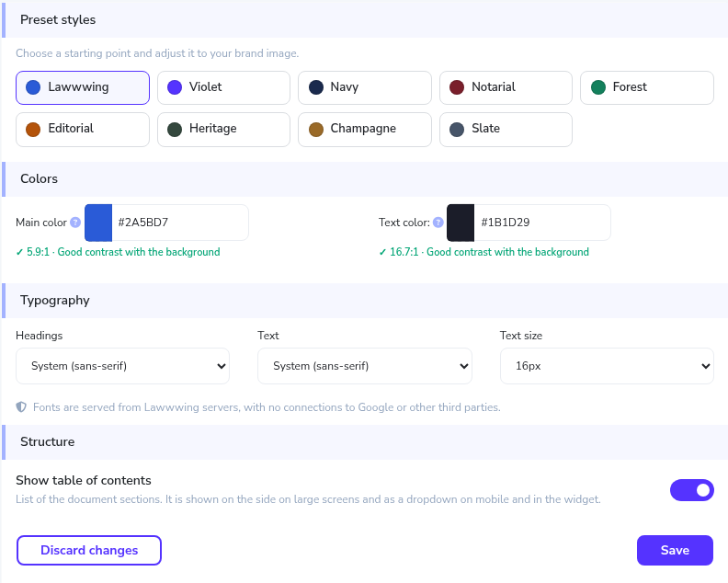Click the 'Fonts are served from Lawwwing' notice
Screen dimensions: 728x583
tap(267, 407)
